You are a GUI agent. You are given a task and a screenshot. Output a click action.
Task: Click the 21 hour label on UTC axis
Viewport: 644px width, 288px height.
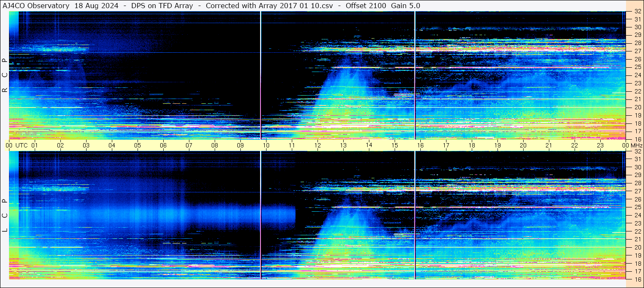point(549,145)
